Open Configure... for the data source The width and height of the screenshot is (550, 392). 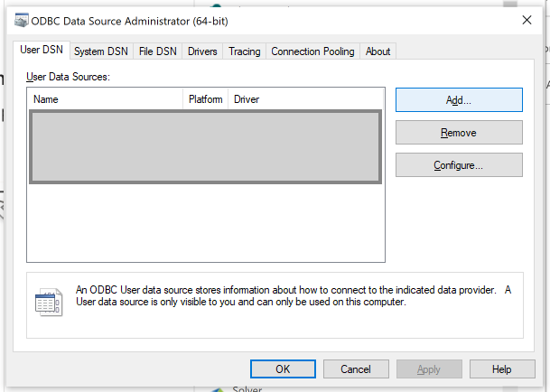click(x=459, y=165)
